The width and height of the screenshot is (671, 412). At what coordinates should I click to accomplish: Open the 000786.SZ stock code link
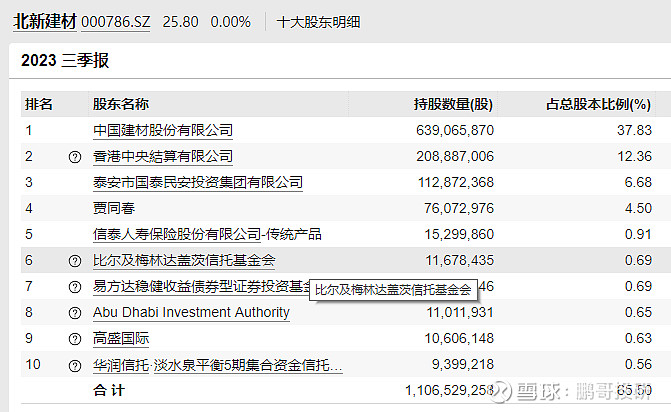[x=116, y=22]
